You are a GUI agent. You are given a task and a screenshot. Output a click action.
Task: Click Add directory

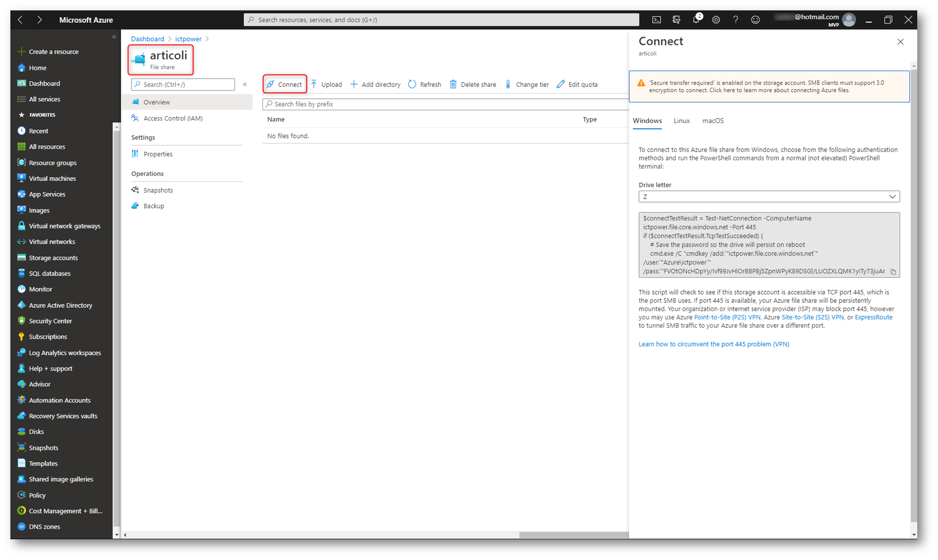coord(375,85)
